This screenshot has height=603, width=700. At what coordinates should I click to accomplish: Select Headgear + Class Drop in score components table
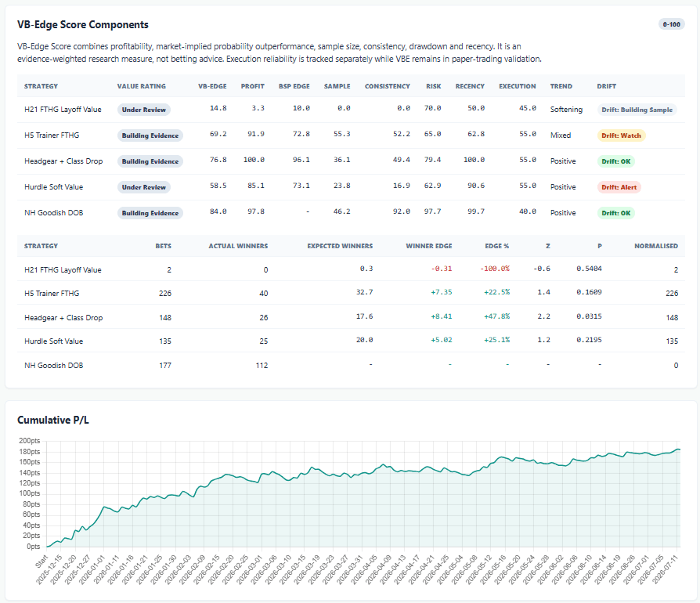63,161
